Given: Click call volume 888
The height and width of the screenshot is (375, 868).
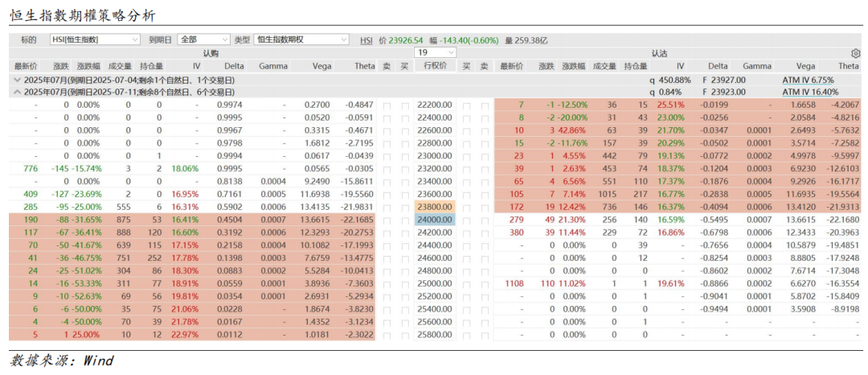Looking at the screenshot, I should (x=125, y=232).
